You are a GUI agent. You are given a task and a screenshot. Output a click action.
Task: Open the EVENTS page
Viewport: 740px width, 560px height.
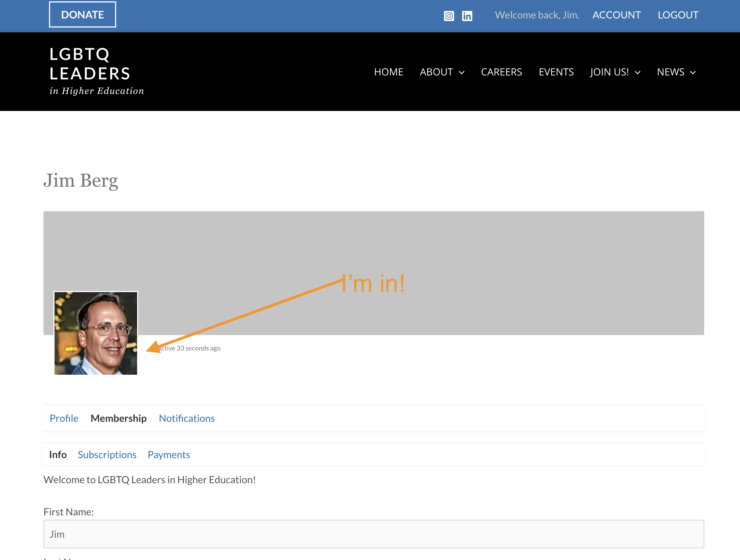coord(556,72)
